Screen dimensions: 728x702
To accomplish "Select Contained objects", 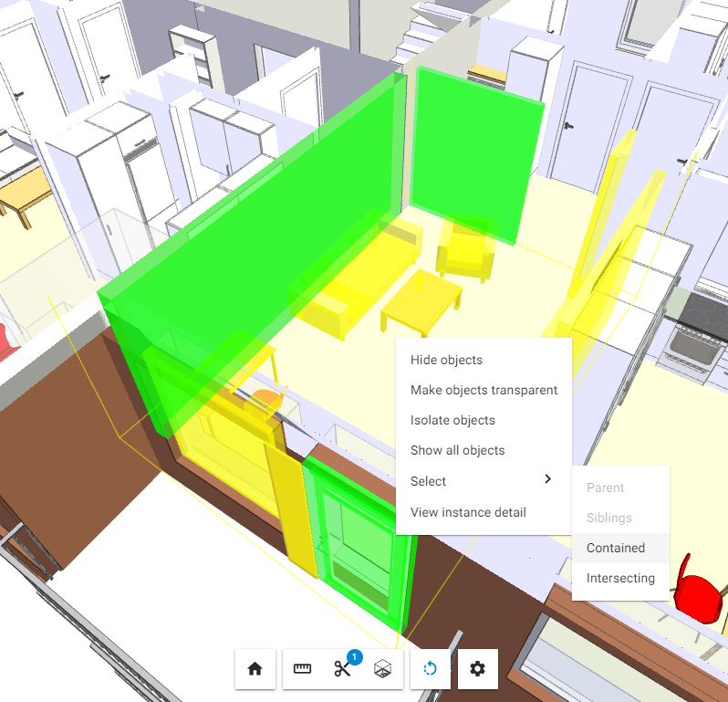I will [x=620, y=549].
